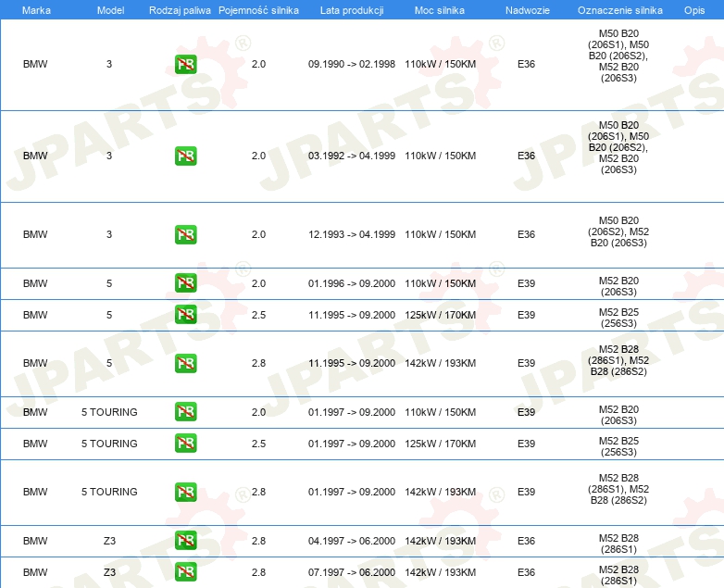Click petrol icon in Z3 07.1997 row
Viewport: 724px width, 588px height.
(185, 572)
